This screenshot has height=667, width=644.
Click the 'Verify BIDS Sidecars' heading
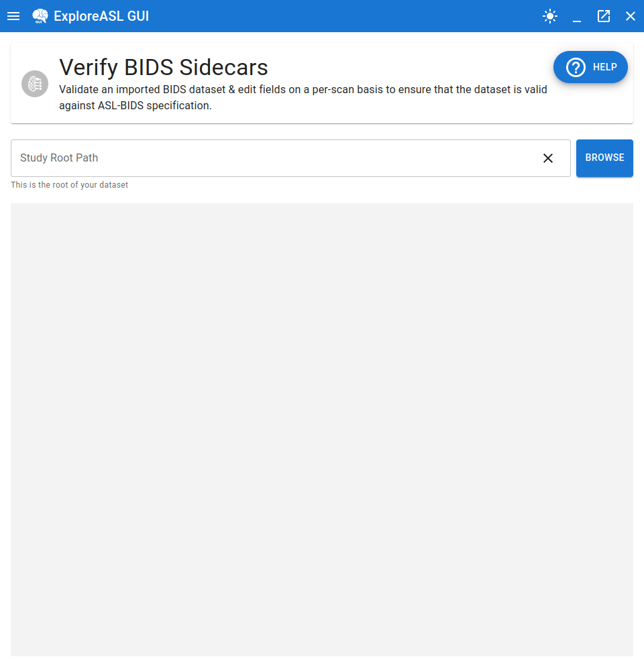(x=164, y=67)
